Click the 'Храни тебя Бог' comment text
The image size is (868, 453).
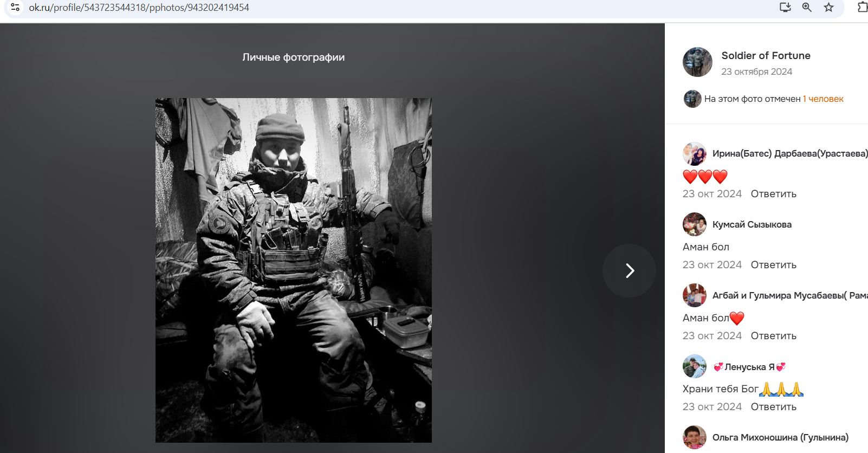(x=721, y=389)
